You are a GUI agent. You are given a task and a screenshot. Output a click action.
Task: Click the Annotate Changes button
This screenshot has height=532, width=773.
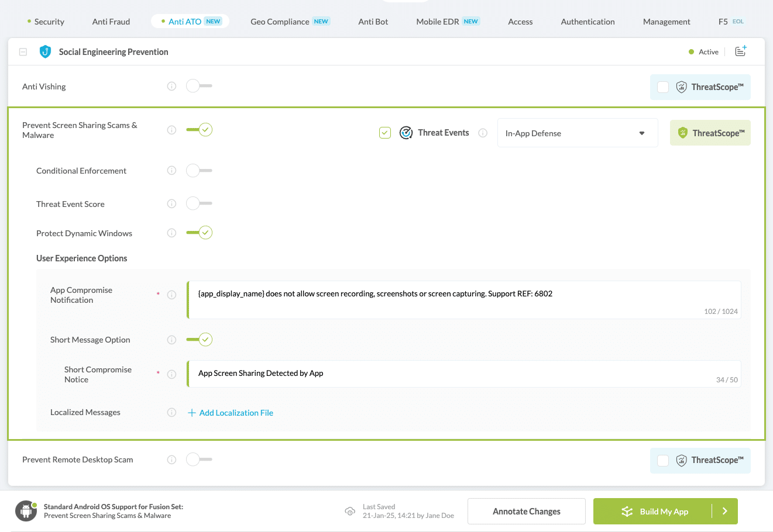(x=526, y=512)
